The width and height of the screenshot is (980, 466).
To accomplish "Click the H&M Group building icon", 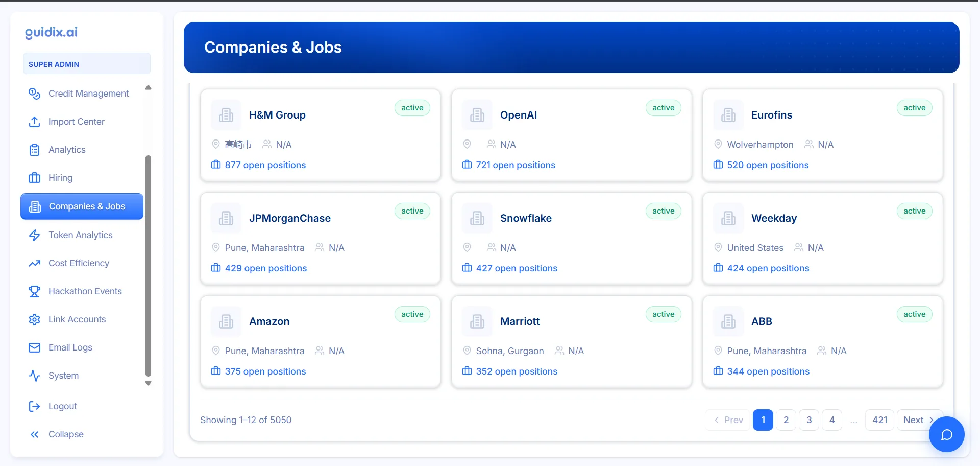I will tap(226, 115).
